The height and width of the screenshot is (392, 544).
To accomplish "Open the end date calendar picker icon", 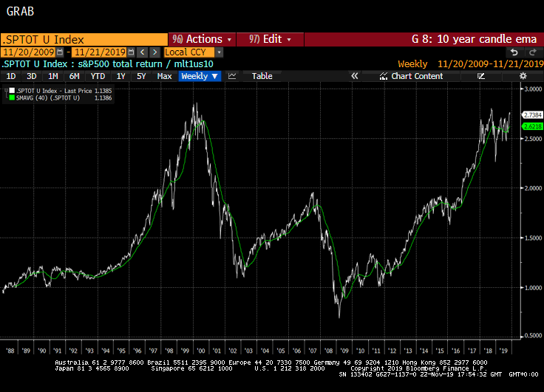I will (131, 52).
